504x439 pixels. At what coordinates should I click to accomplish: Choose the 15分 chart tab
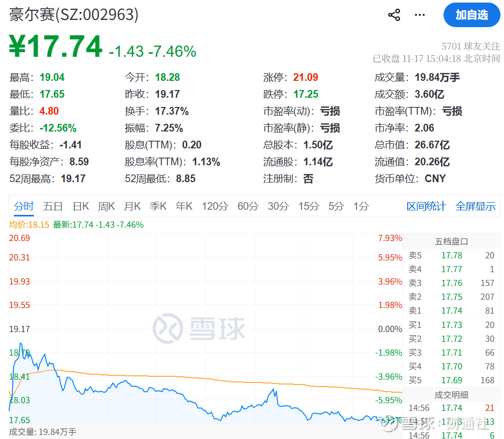pyautogui.click(x=308, y=206)
